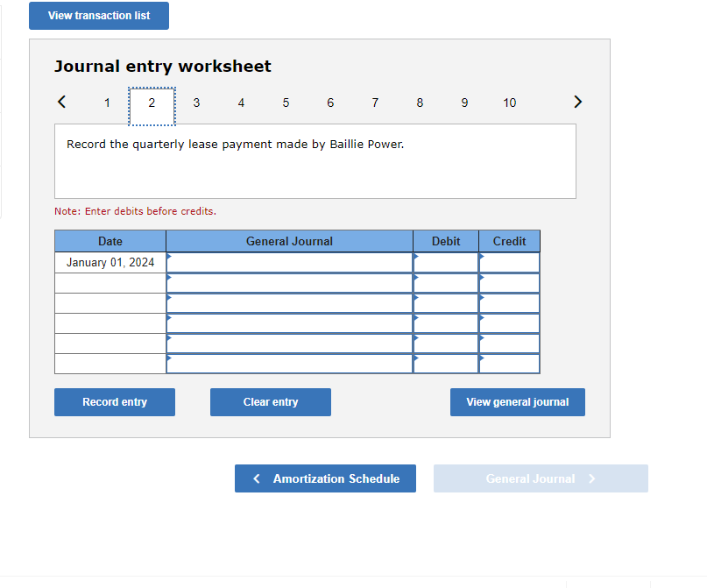Viewport: 707px width, 588px height.
Task: Select transaction tab 5
Action: pyautogui.click(x=286, y=103)
